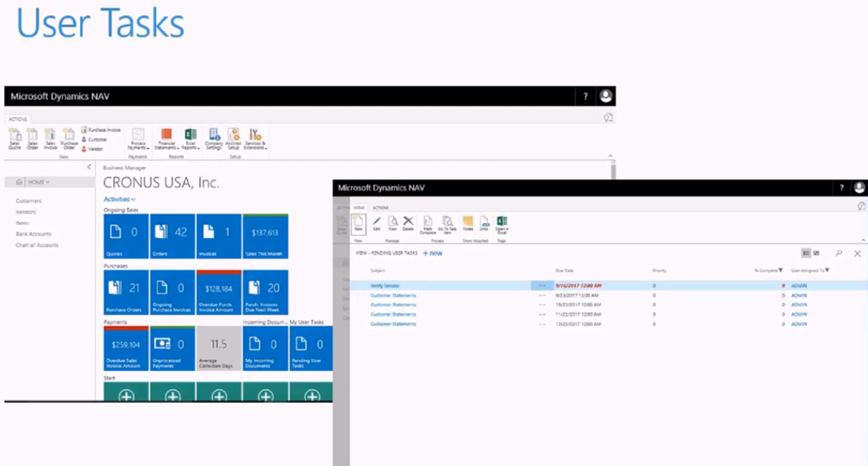The height and width of the screenshot is (466, 868).
Task: Open the Quotes tile
Action: [x=126, y=236]
